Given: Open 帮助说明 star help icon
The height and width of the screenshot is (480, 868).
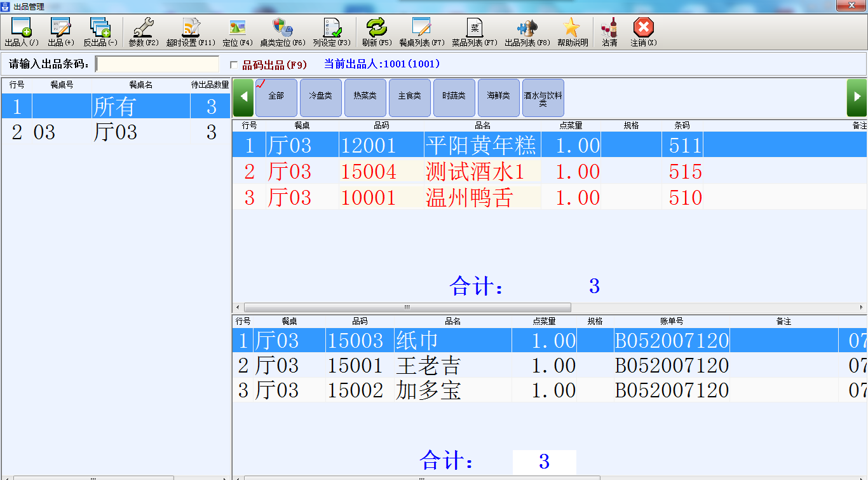Looking at the screenshot, I should coord(572,28).
